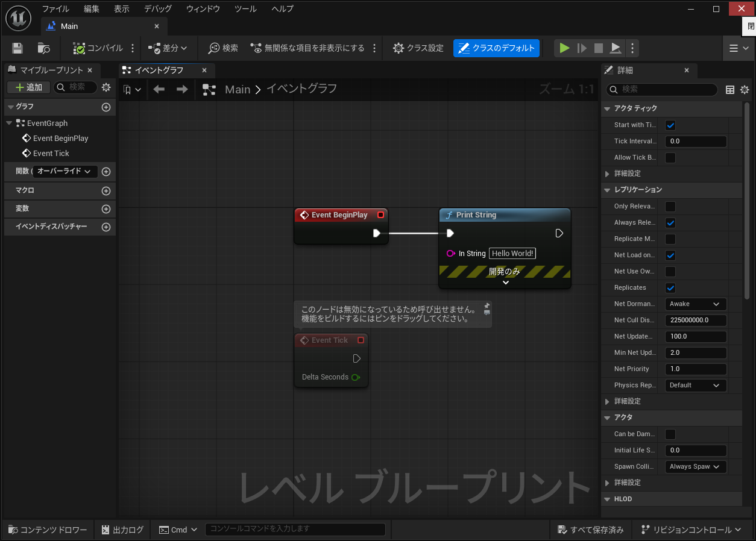This screenshot has height=541, width=756.
Task: Open the Window (ウィンドウ) menu
Action: coord(203,9)
